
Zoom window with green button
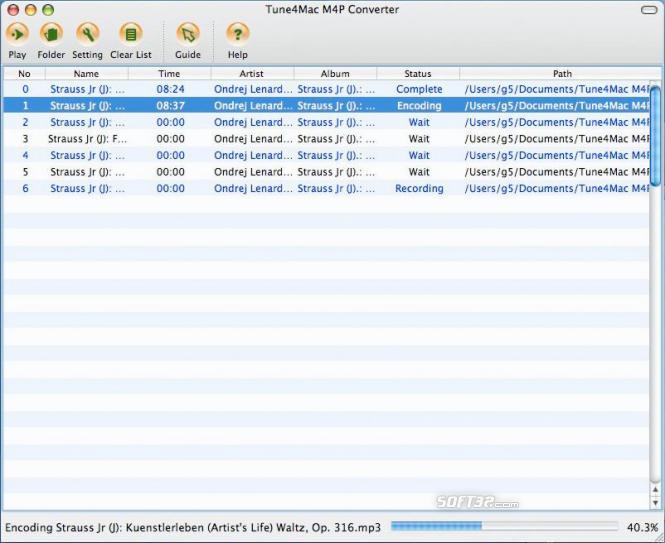click(x=48, y=9)
